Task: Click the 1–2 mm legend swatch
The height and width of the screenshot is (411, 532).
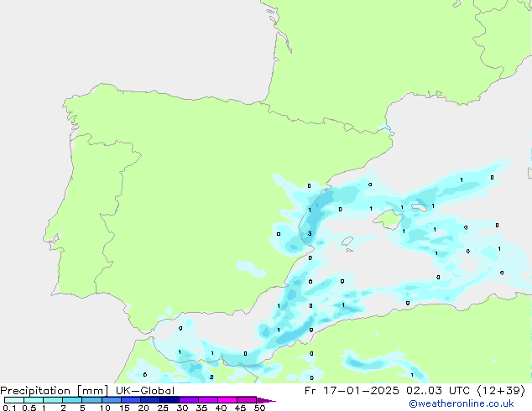Action: 53,400
